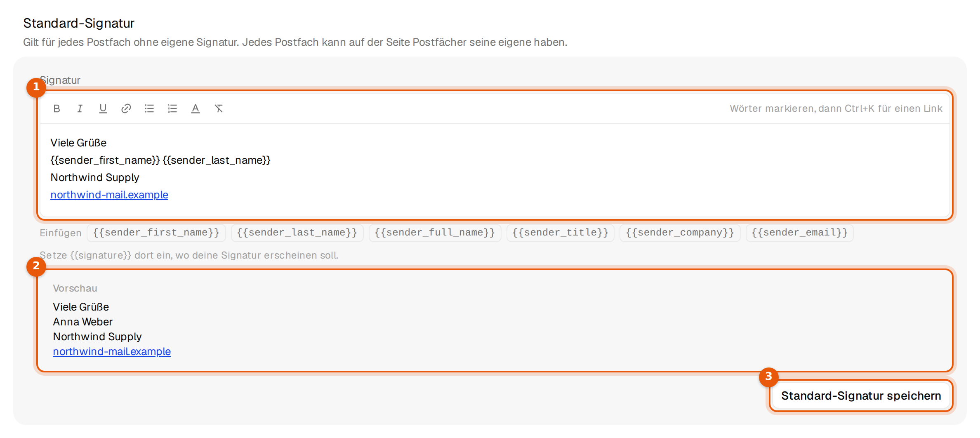
Task: Insert a link with the chain icon
Action: click(126, 108)
